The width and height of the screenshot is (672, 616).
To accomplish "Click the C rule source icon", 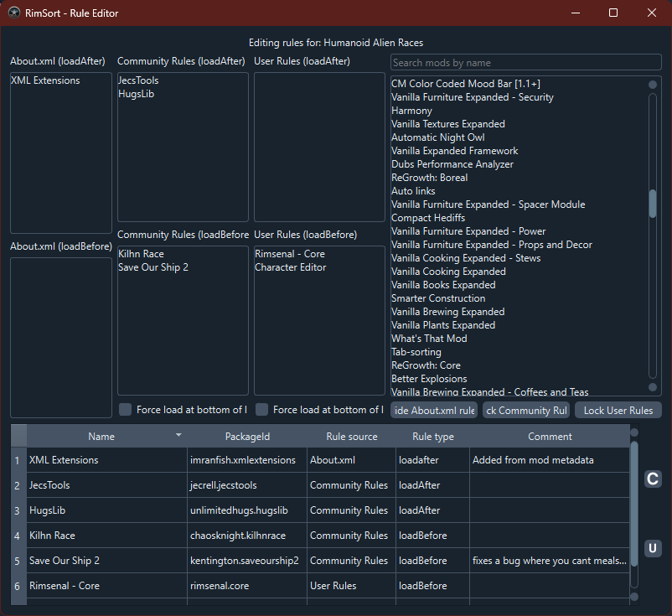I will tap(653, 479).
